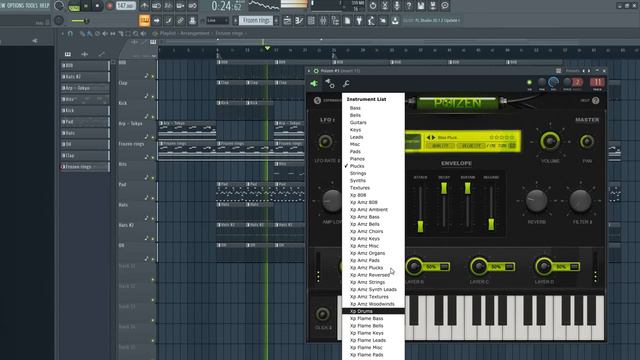Click the Layer D level knob
The width and height of the screenshot is (640, 360).
(x=544, y=267)
